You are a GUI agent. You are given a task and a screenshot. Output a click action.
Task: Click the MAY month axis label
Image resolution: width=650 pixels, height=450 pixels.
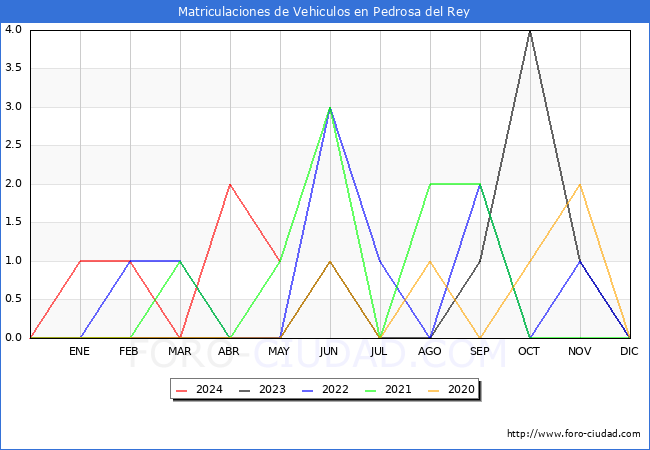(x=279, y=351)
